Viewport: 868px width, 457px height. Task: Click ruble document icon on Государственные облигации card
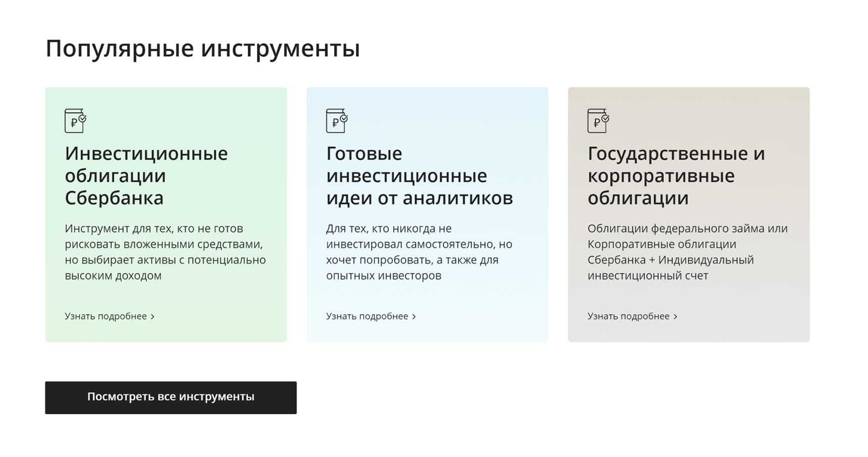pos(599,121)
